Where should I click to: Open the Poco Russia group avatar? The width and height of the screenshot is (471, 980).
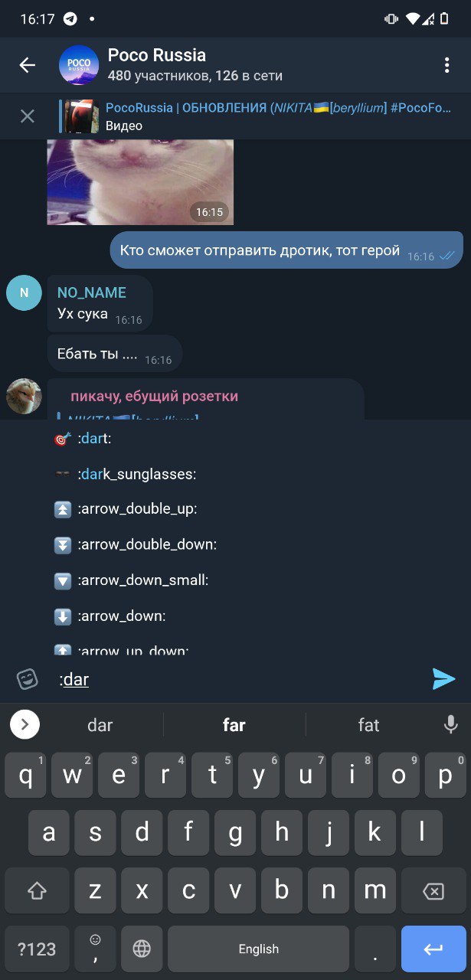pyautogui.click(x=79, y=65)
